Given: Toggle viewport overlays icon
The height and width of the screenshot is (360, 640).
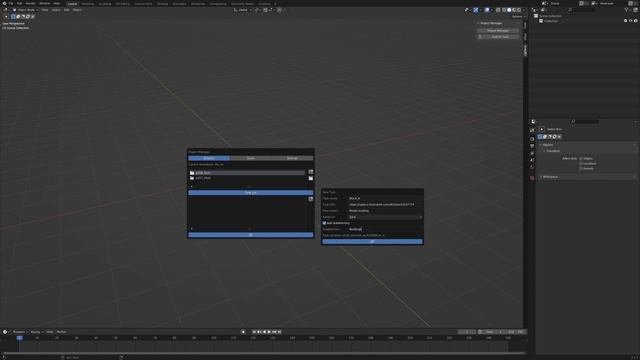Looking at the screenshot, I should [487, 10].
